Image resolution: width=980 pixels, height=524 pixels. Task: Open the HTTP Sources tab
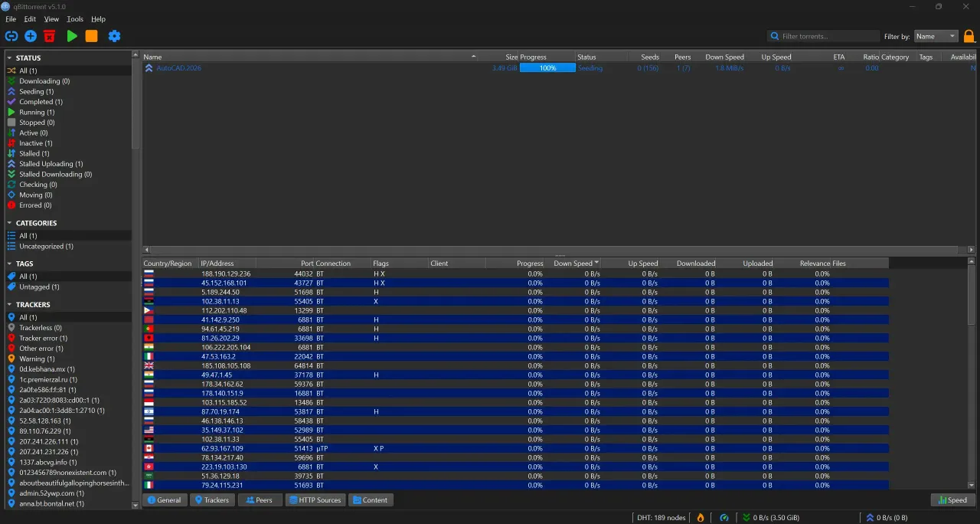tap(315, 500)
